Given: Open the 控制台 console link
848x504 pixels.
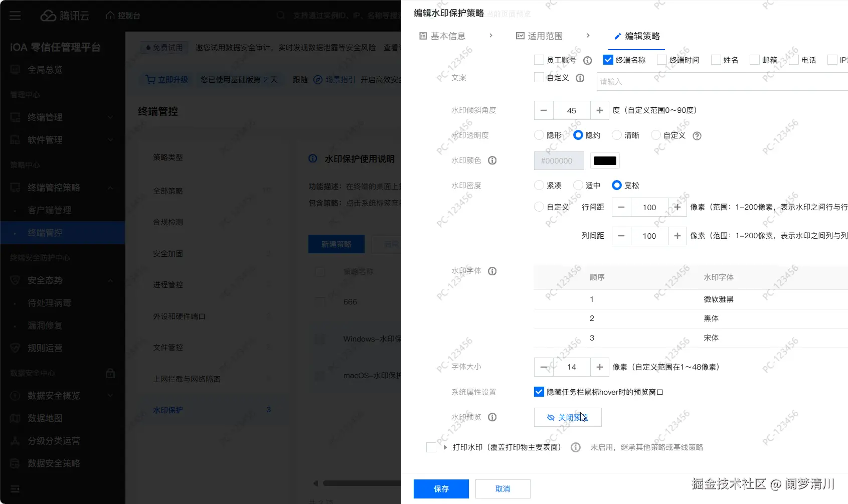Looking at the screenshot, I should [123, 16].
